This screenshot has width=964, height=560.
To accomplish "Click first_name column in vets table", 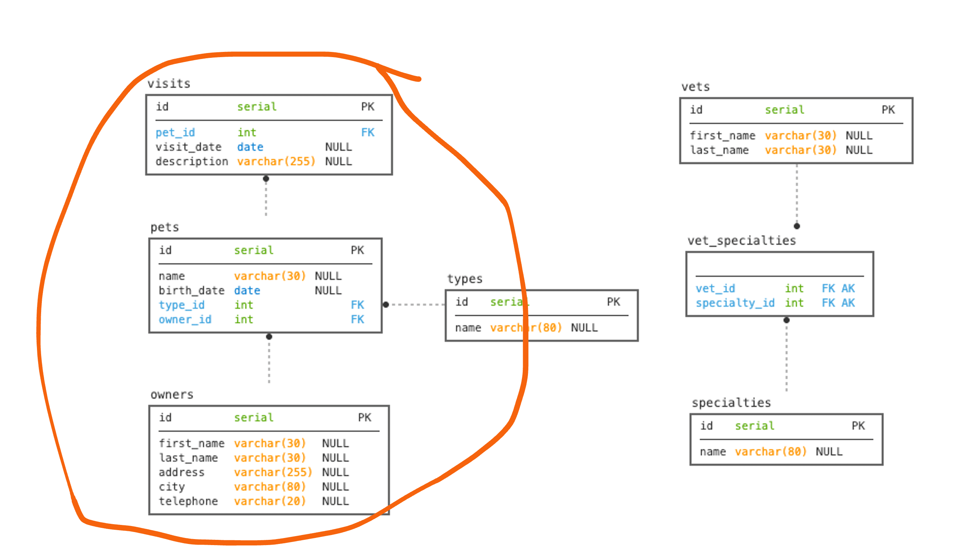I will click(x=723, y=136).
